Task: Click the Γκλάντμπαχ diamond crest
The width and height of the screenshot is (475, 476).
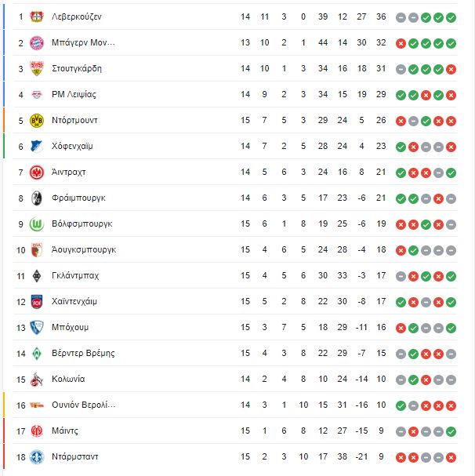Action: click(37, 276)
